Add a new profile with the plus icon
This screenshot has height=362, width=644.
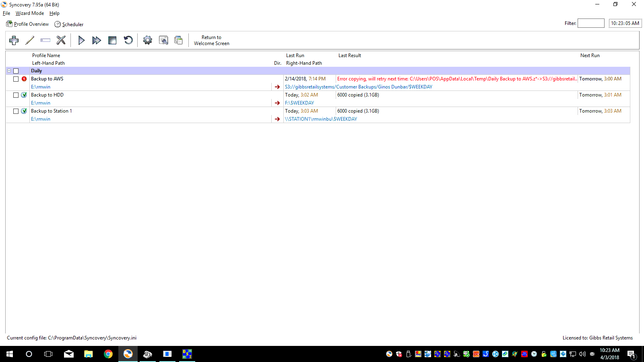pos(14,40)
